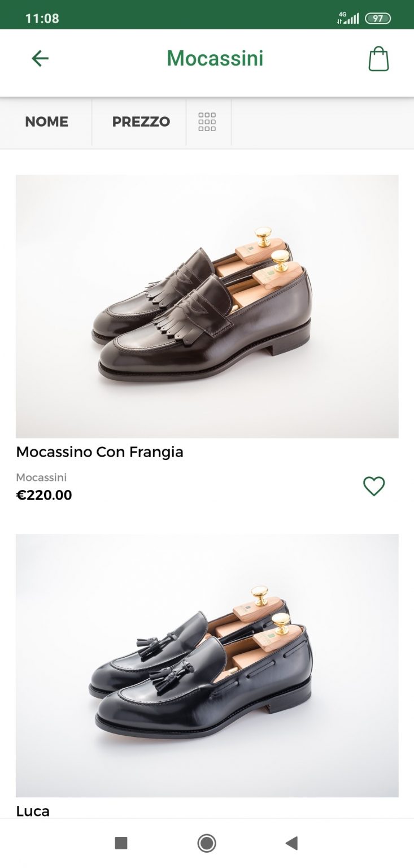The height and width of the screenshot is (868, 414).
Task: Tap Android back triangle button
Action: click(x=291, y=843)
